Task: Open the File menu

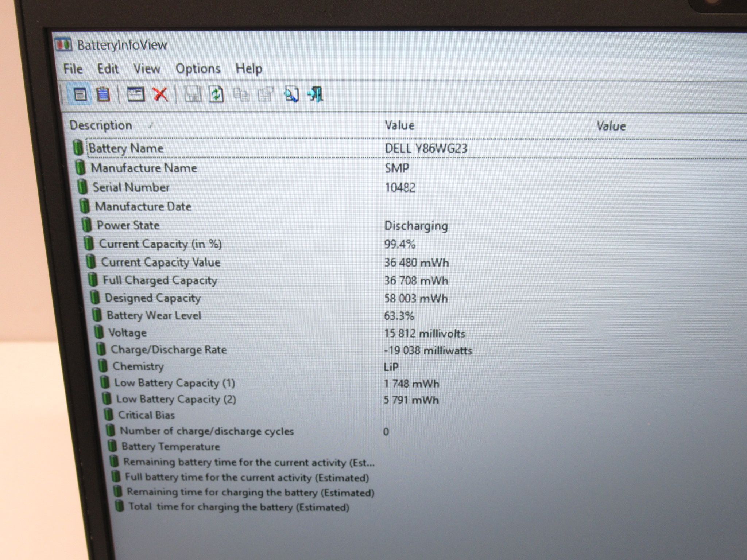Action: point(73,69)
